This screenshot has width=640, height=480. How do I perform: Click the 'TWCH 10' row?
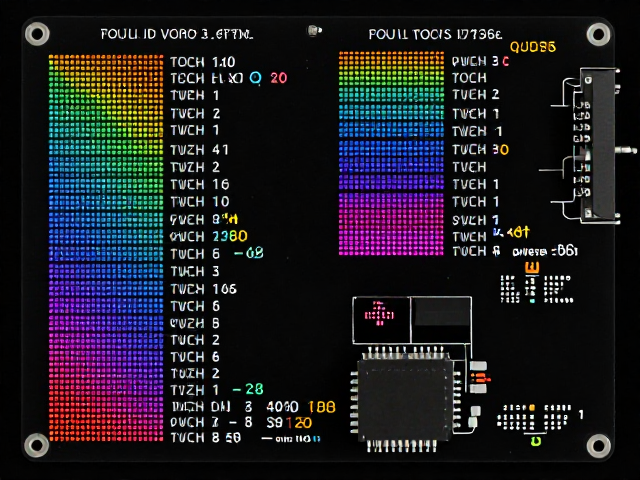coord(200,202)
